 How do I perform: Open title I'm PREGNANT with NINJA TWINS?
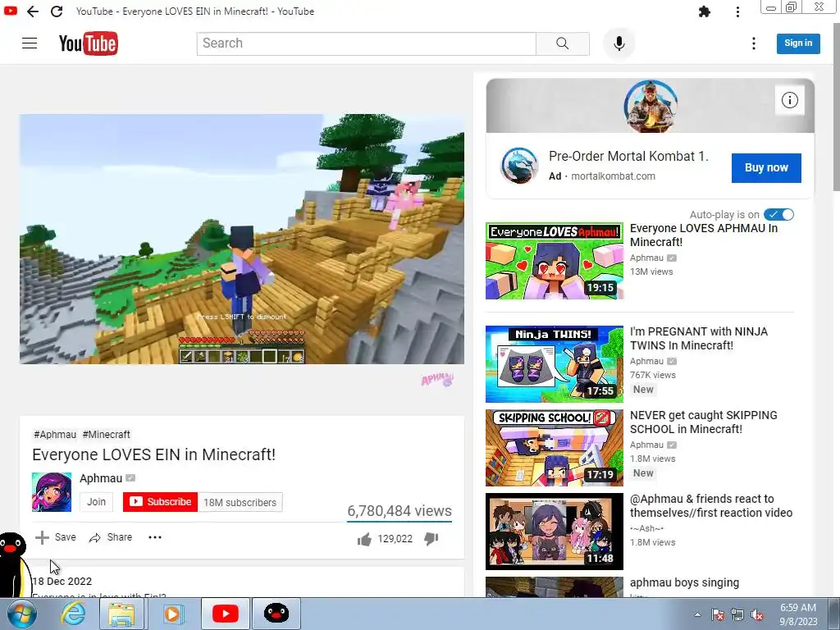click(699, 339)
